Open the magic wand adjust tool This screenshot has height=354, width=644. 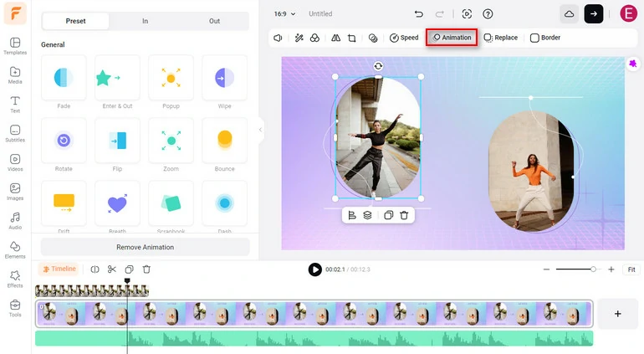(299, 38)
